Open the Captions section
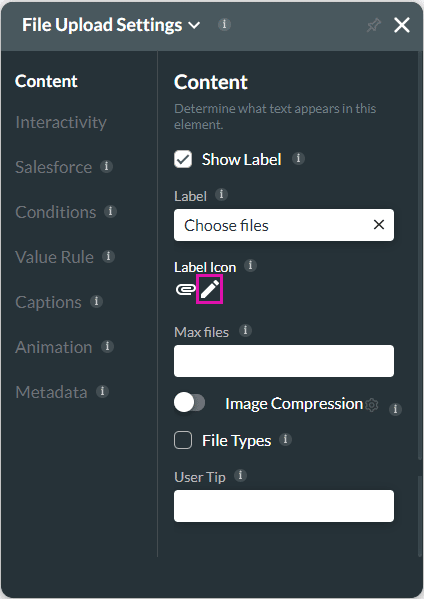The image size is (424, 599). click(48, 302)
